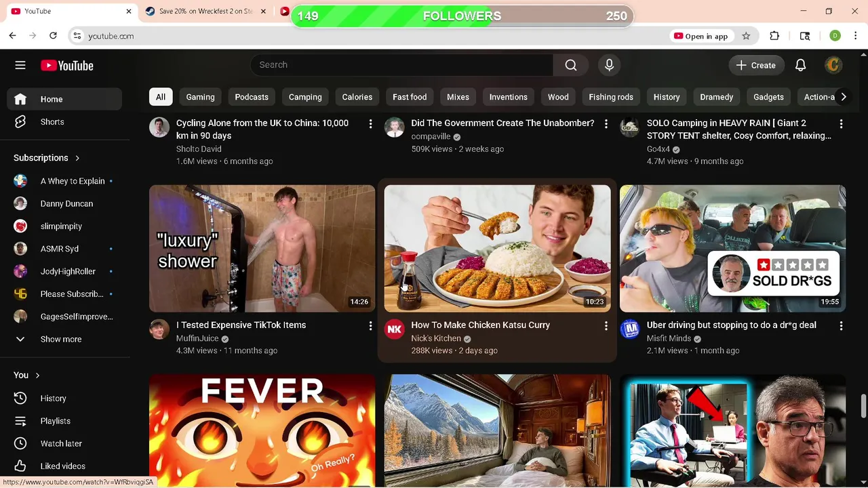The width and height of the screenshot is (868, 488).
Task: Open browser extensions puzzle icon
Action: click(774, 36)
